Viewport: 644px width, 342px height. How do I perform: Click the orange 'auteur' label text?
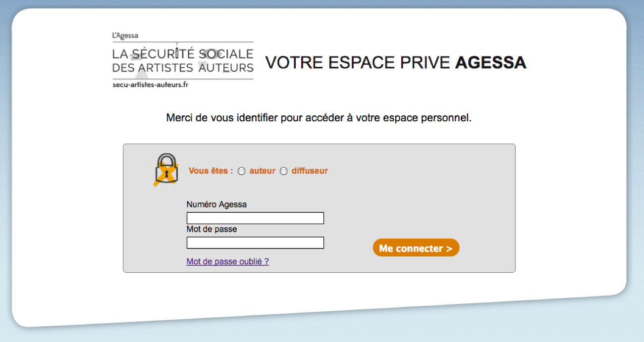click(x=262, y=171)
